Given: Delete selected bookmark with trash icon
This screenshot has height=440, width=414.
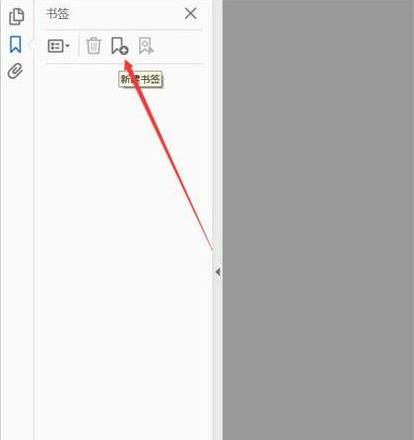Looking at the screenshot, I should tap(93, 46).
